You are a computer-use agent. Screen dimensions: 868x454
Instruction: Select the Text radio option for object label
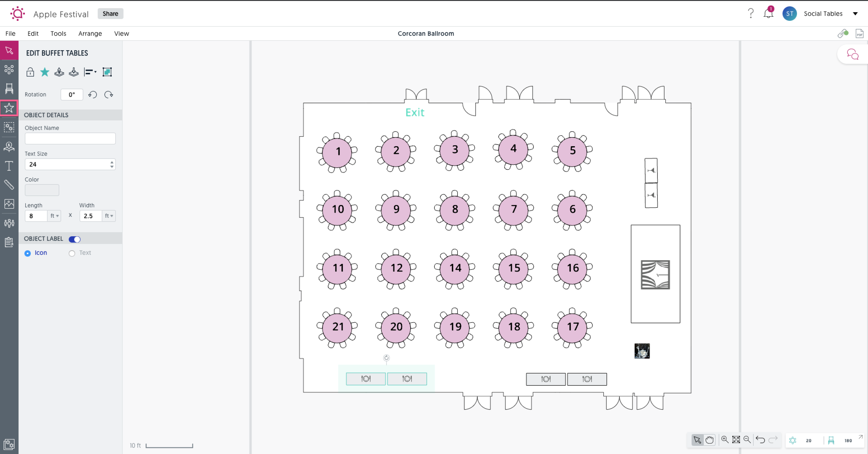[71, 253]
